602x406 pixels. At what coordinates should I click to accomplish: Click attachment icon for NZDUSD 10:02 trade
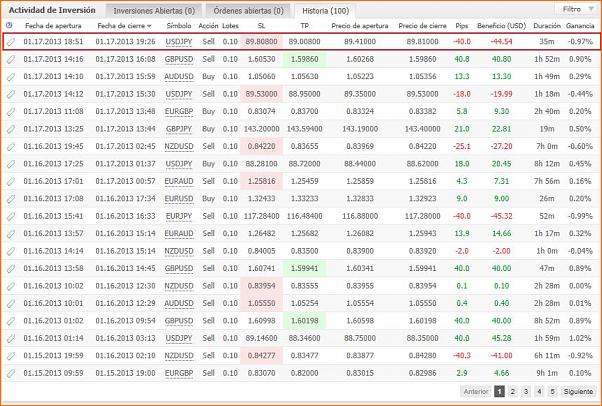12,286
